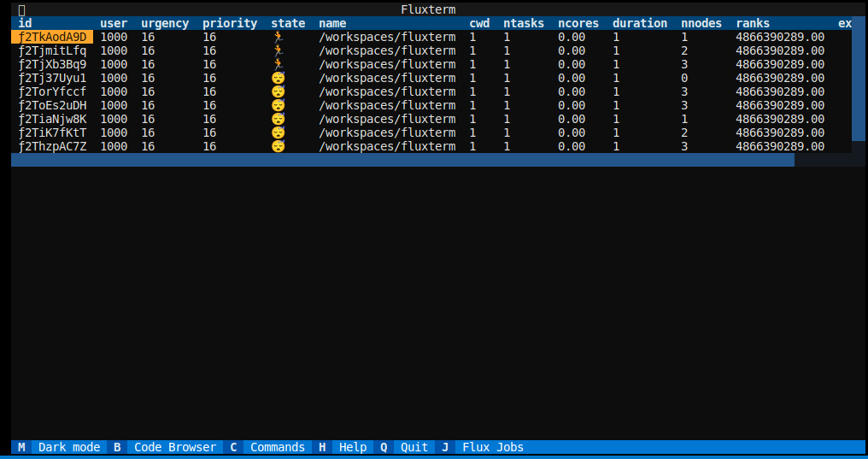Select the ncores column header

coord(578,23)
